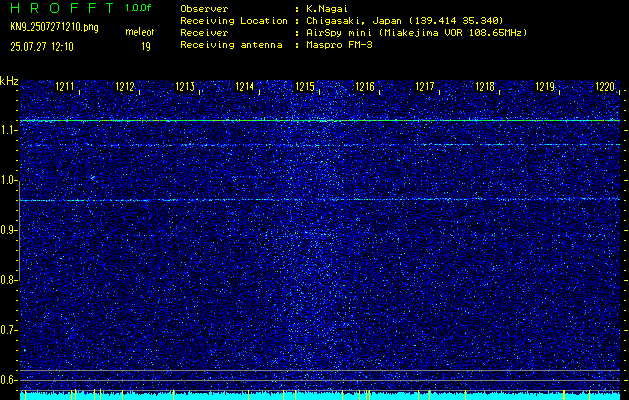The image size is (629, 400).
Task: Click the timestamp 25.07.27 12:10
Action: click(x=42, y=47)
